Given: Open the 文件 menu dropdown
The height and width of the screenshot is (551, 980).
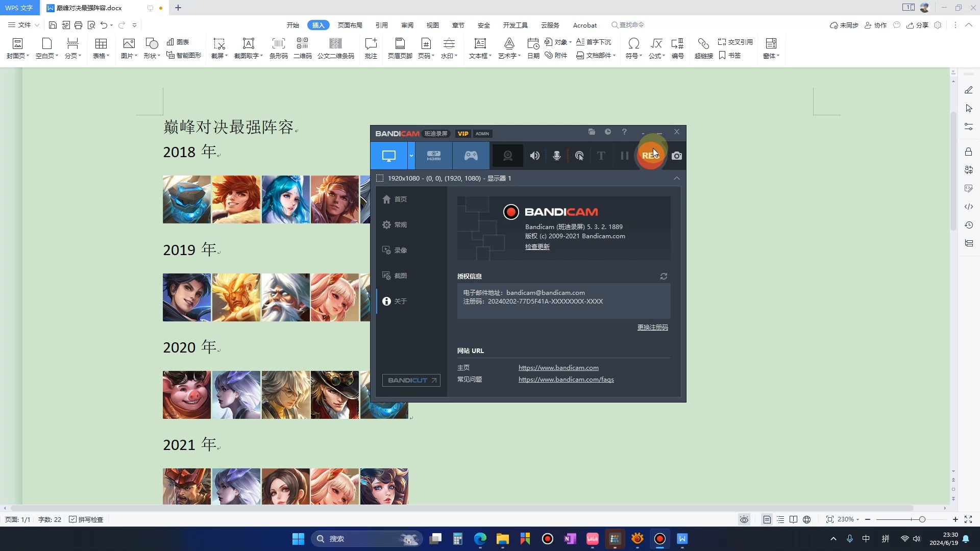Looking at the screenshot, I should [x=23, y=24].
